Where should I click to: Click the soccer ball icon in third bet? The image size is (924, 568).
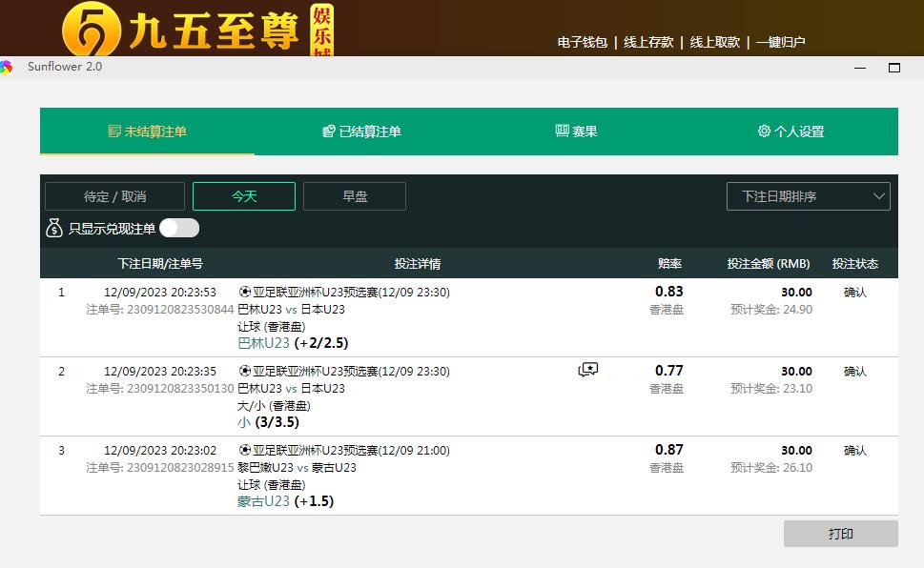[x=245, y=450]
